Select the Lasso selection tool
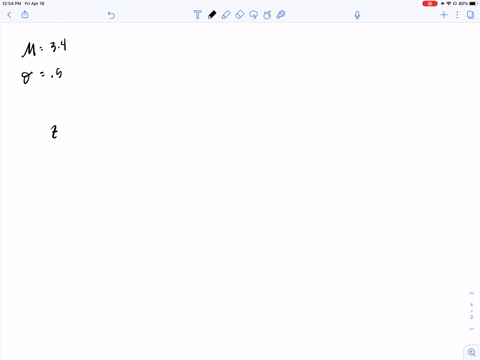Viewport: 480px width, 360px height. [x=253, y=15]
